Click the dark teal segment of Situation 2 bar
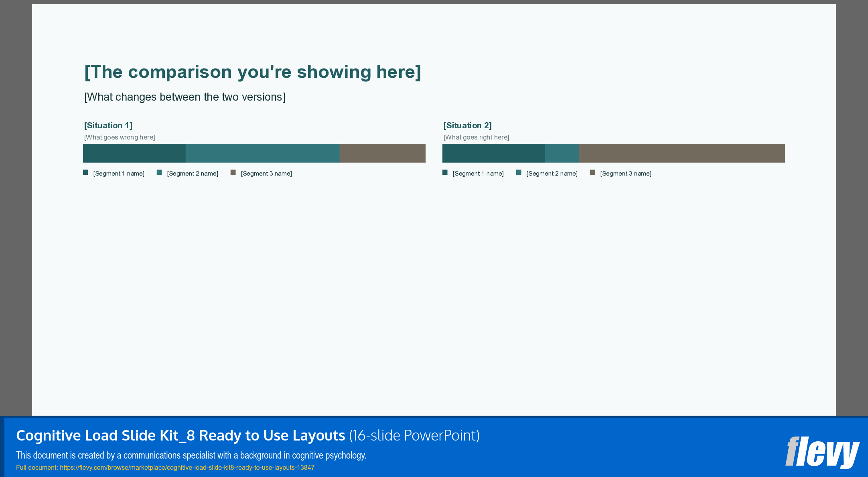 pos(494,153)
